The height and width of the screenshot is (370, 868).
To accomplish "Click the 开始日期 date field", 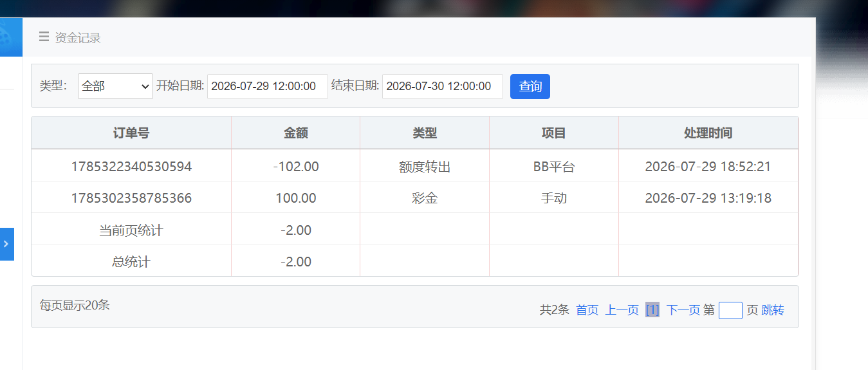I will pyautogui.click(x=268, y=86).
